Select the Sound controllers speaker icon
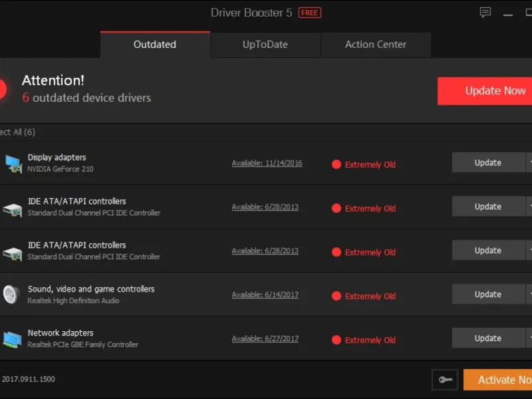 (11, 295)
